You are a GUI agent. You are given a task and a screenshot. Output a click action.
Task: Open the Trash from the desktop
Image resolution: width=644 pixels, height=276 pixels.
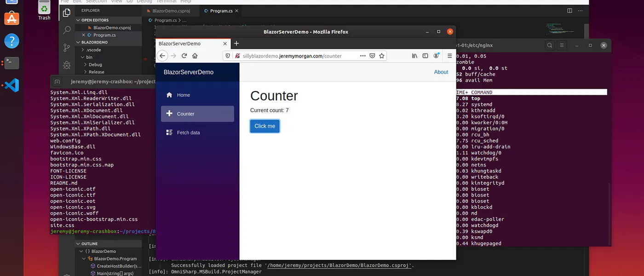pos(44,6)
